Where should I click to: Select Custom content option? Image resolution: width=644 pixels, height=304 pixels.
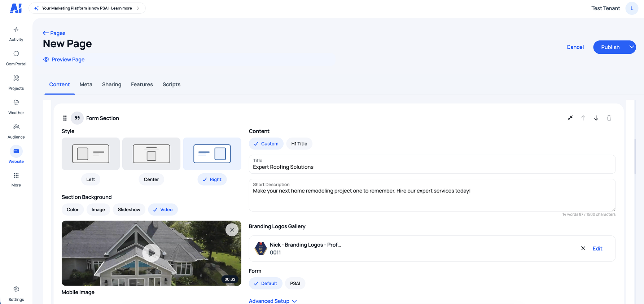(x=266, y=144)
